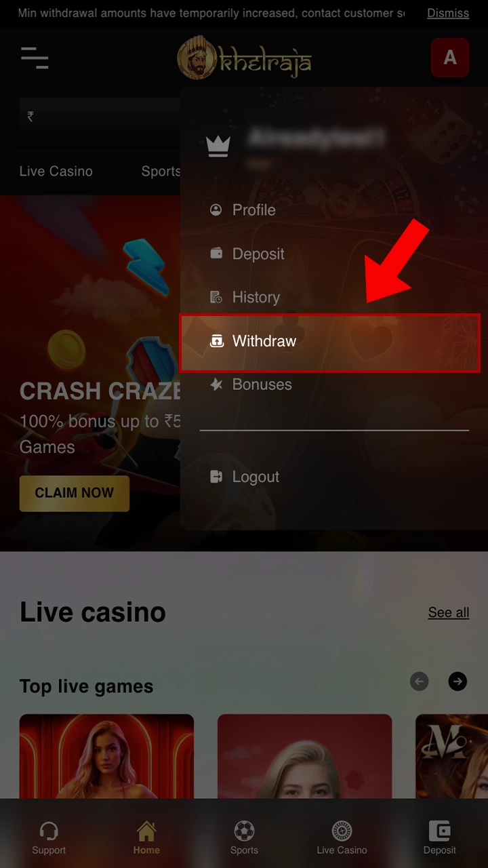The height and width of the screenshot is (868, 488).
Task: Dismiss the withdrawal notice banner
Action: tap(448, 13)
